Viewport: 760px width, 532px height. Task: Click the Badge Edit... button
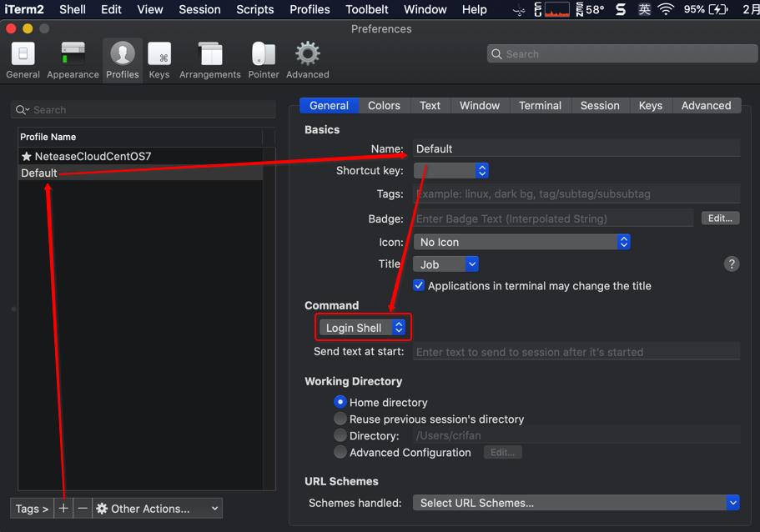720,218
